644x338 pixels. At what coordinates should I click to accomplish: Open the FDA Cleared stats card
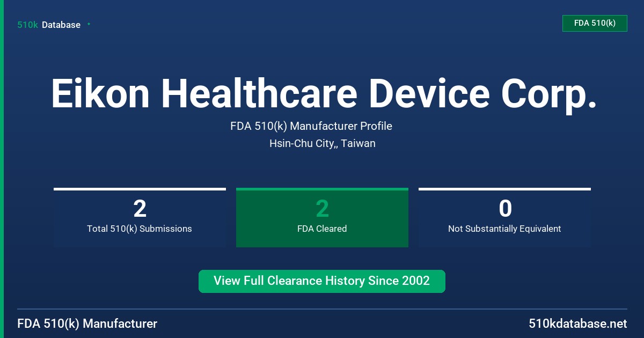pyautogui.click(x=322, y=217)
